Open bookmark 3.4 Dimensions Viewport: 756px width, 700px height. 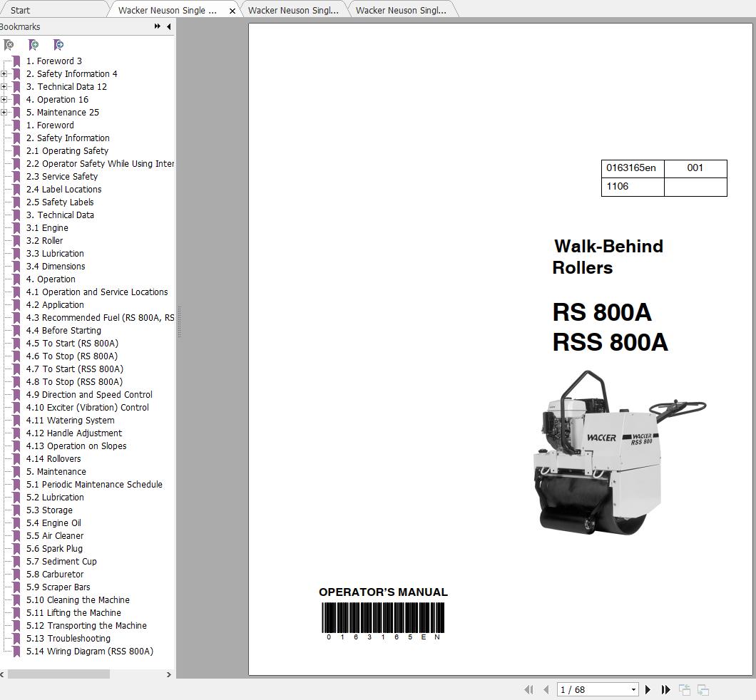point(56,267)
